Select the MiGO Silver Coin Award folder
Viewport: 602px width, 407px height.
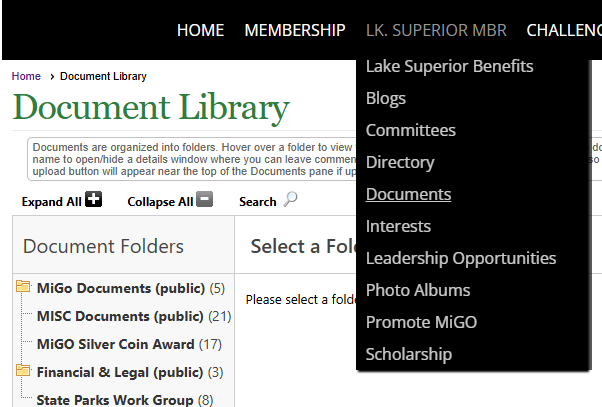tap(115, 344)
